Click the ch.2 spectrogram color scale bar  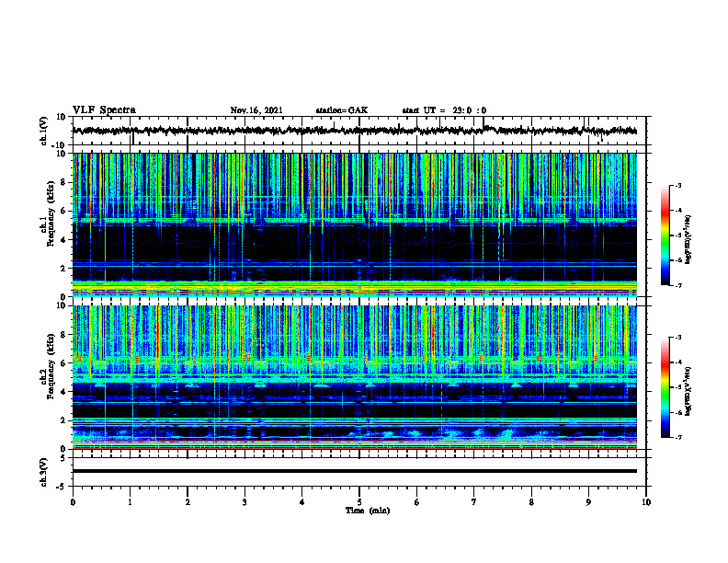tap(665, 387)
